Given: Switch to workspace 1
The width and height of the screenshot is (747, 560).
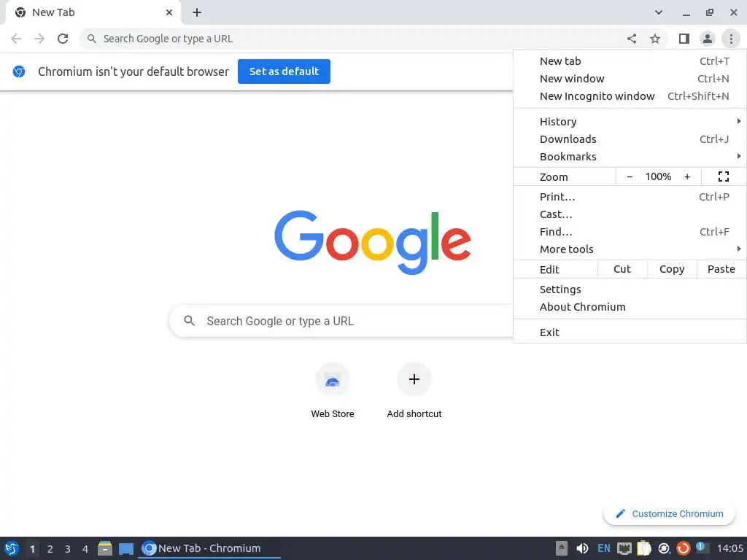Looking at the screenshot, I should pos(32,549).
